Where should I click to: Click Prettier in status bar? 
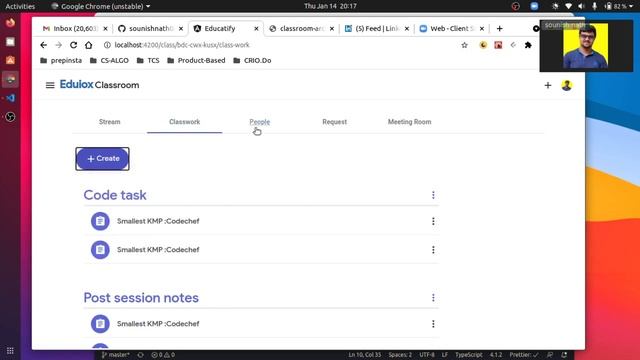click(524, 355)
